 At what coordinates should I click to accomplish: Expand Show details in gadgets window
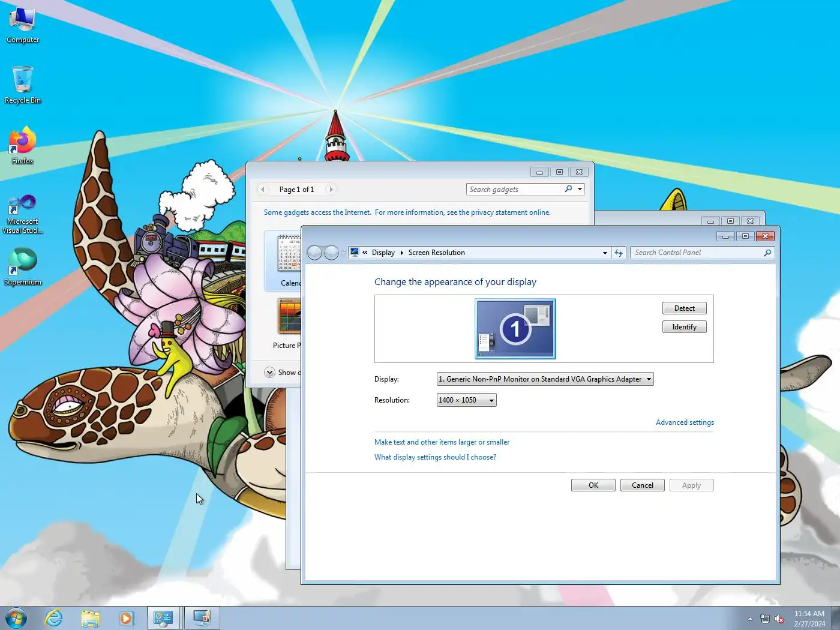coord(282,373)
